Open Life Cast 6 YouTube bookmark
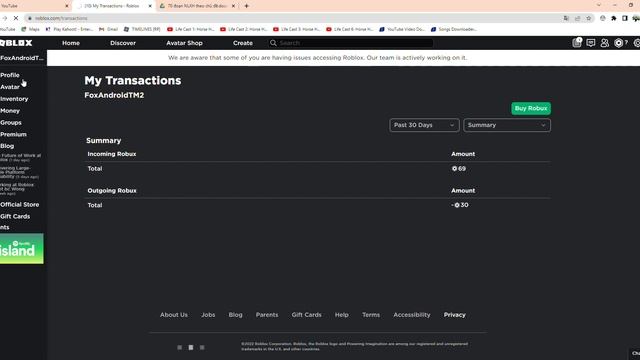This screenshot has height=360, width=640. coord(350,29)
